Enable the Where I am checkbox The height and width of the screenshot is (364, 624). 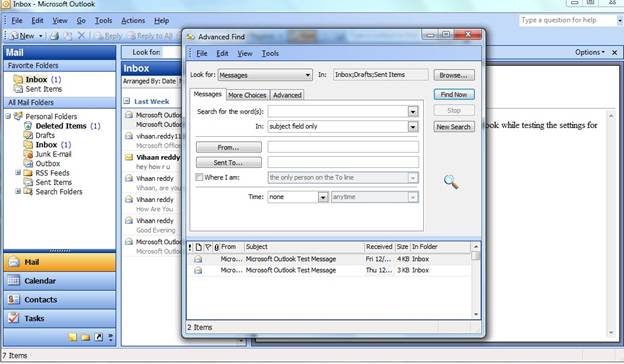click(x=199, y=177)
